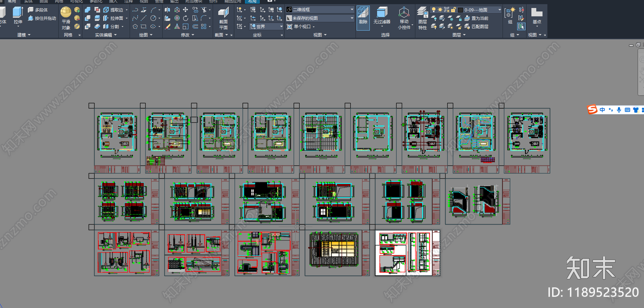This screenshot has width=644, height=308.
Task: Toggle the 剔除 culling button
Action: click(363, 18)
